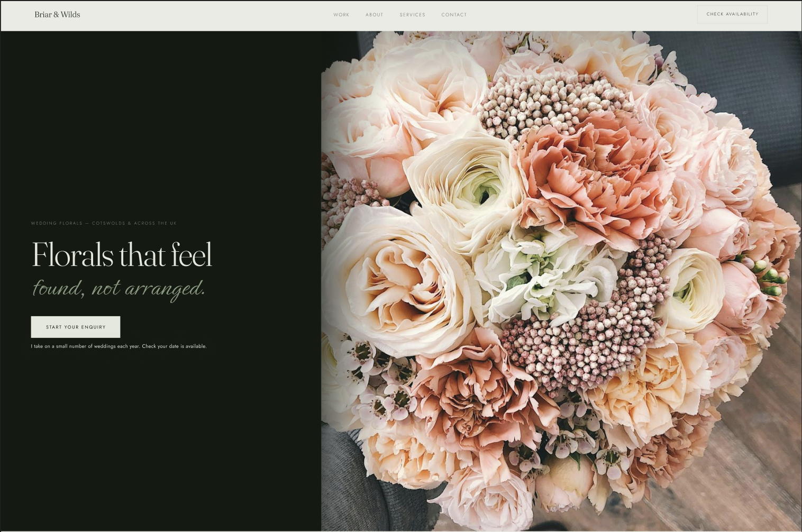
Task: Select Services in the top navigation
Action: coord(412,15)
